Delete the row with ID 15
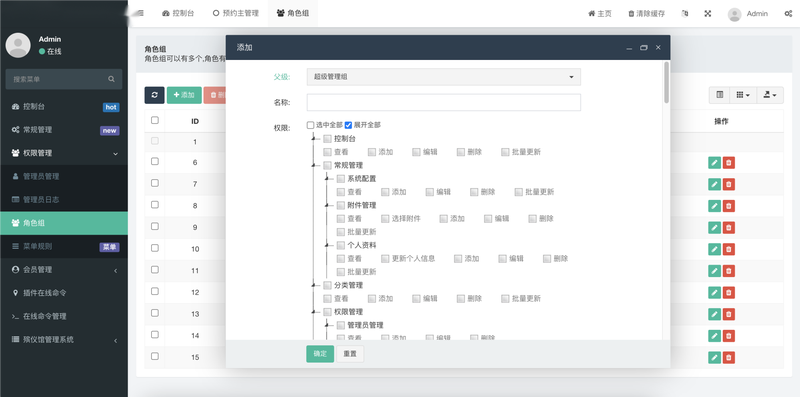The height and width of the screenshot is (397, 800). pyautogui.click(x=729, y=357)
